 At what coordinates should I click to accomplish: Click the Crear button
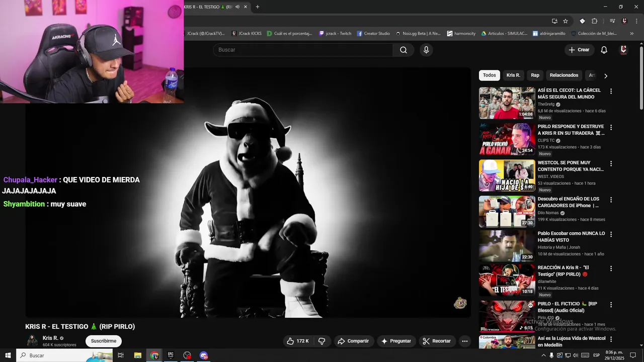pos(579,50)
